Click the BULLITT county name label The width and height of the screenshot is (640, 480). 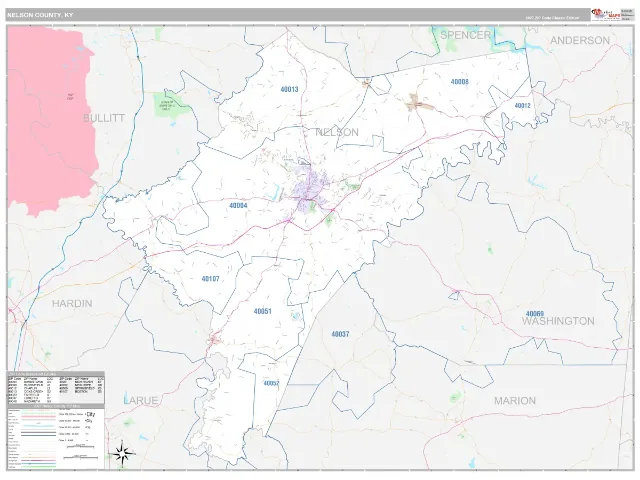(104, 118)
